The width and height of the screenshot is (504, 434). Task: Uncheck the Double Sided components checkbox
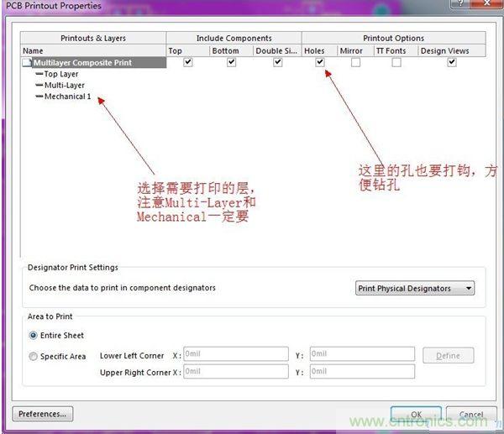tap(276, 62)
